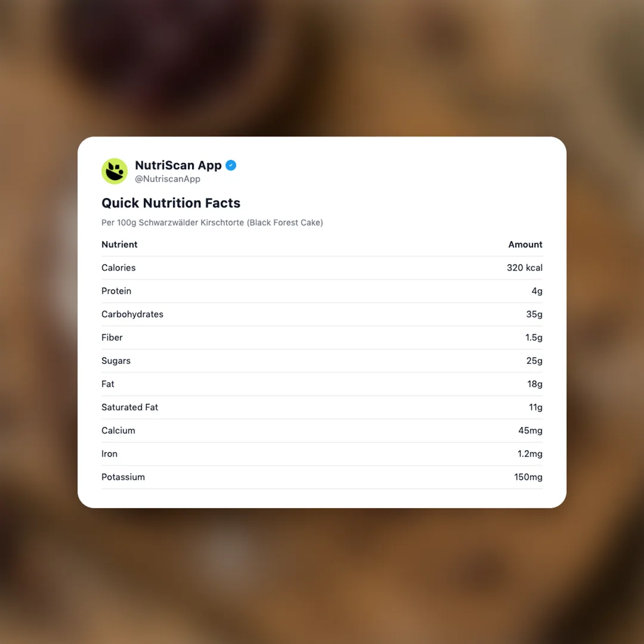This screenshot has height=644, width=644.
Task: Click the blue verified badge
Action: [231, 165]
